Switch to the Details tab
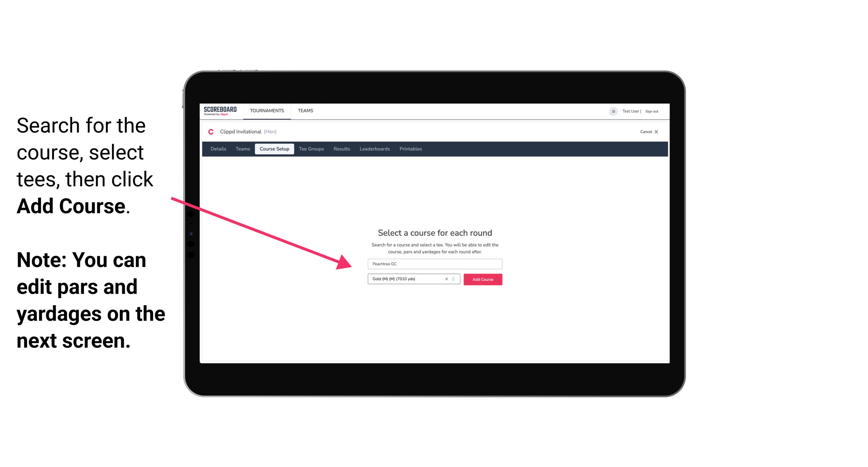 (218, 149)
